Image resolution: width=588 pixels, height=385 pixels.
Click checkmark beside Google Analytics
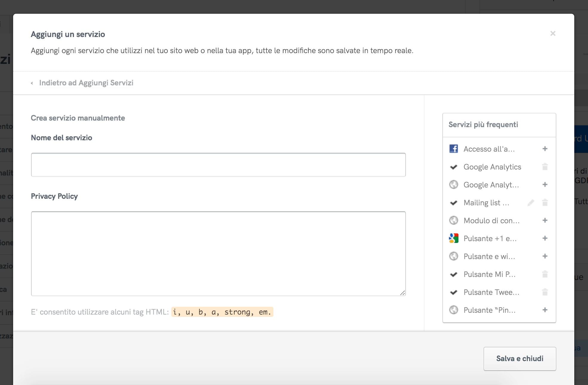(453, 167)
